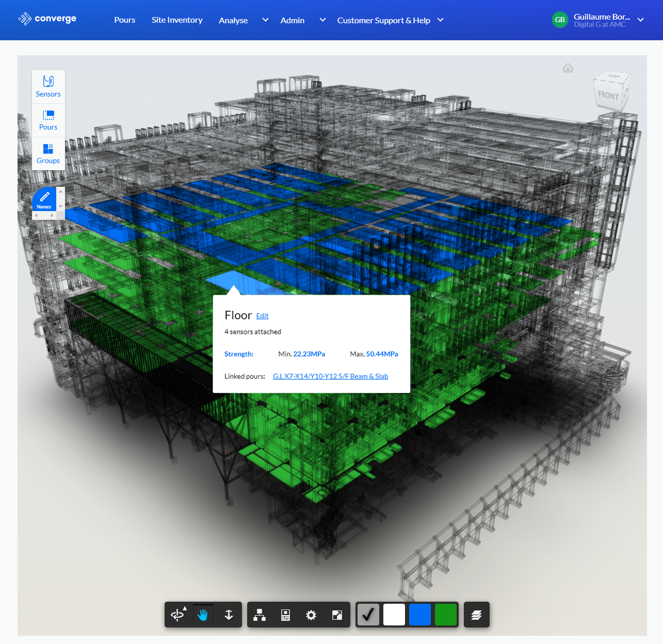Open the Pours menu item

point(124,20)
